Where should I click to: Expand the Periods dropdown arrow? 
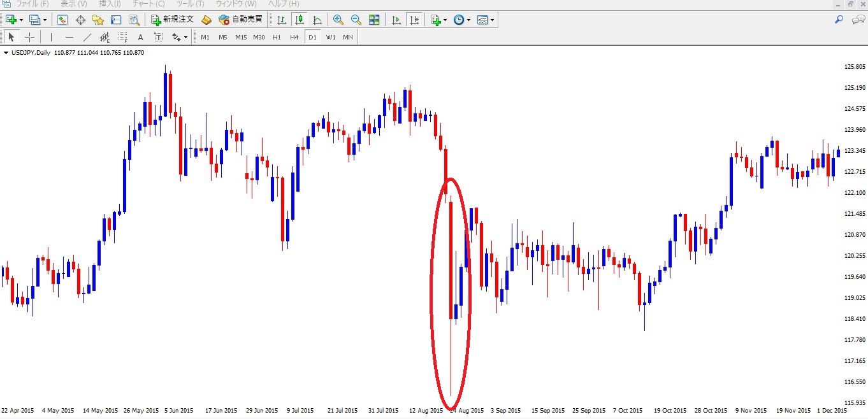pos(469,20)
